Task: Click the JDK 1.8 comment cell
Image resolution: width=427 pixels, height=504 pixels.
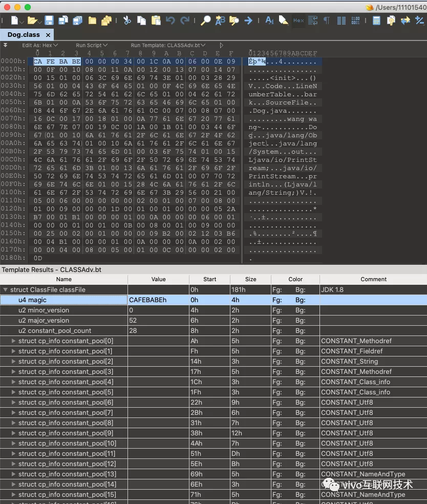Action: point(373,289)
